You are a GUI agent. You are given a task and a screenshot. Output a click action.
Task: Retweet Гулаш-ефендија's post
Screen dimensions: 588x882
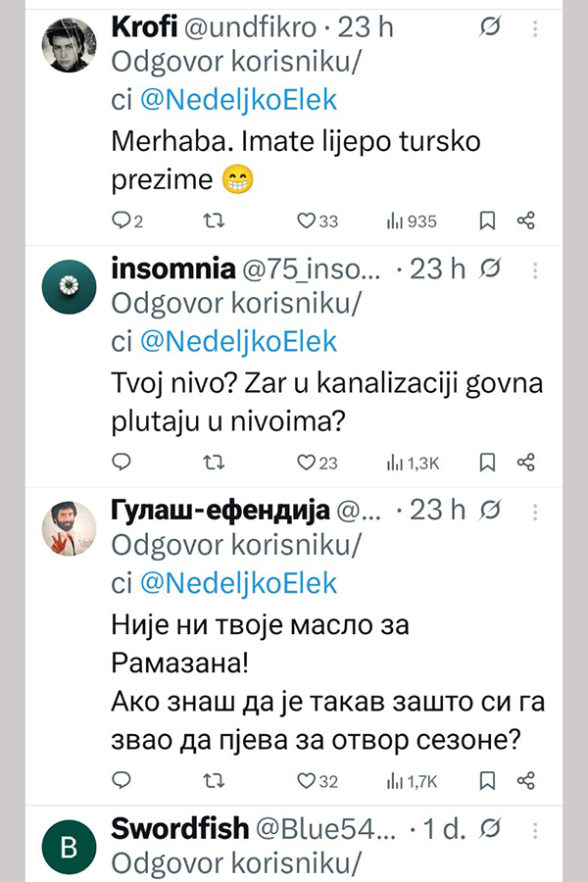tap(211, 780)
